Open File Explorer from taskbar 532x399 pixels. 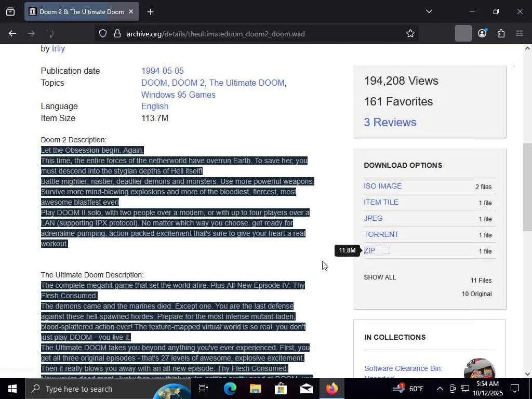coord(256,389)
